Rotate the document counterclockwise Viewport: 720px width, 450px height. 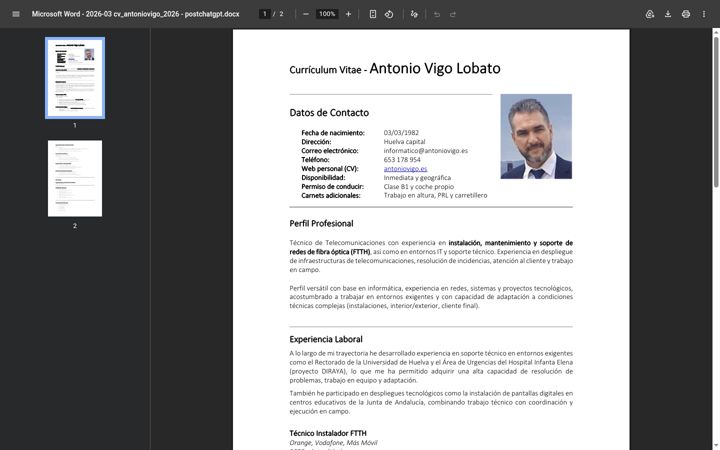click(x=389, y=14)
